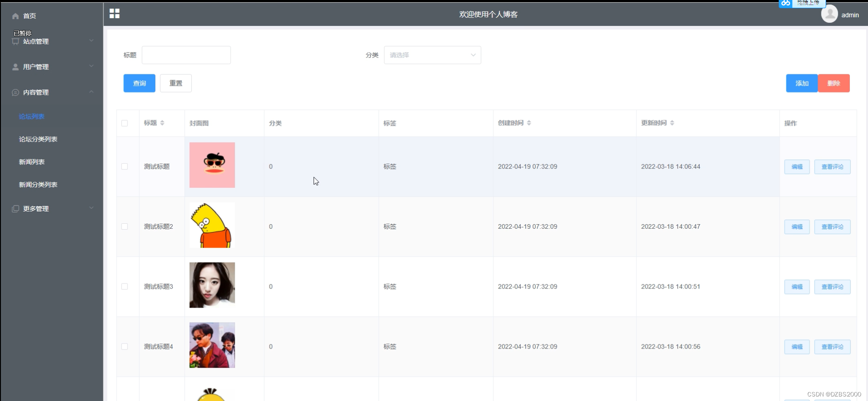The height and width of the screenshot is (401, 868).
Task: Click 查看评论 for 测试标题3
Action: [832, 287]
